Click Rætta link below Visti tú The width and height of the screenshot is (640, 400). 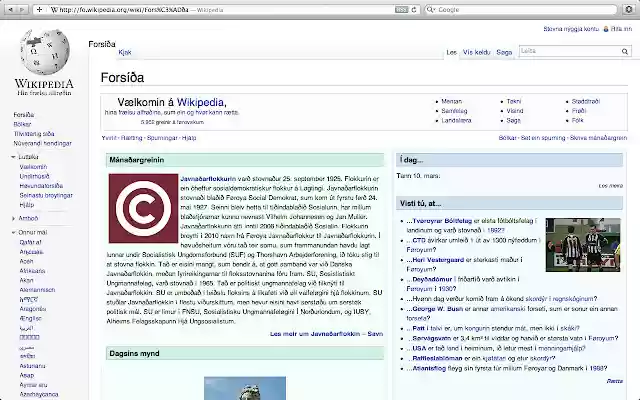click(x=615, y=381)
